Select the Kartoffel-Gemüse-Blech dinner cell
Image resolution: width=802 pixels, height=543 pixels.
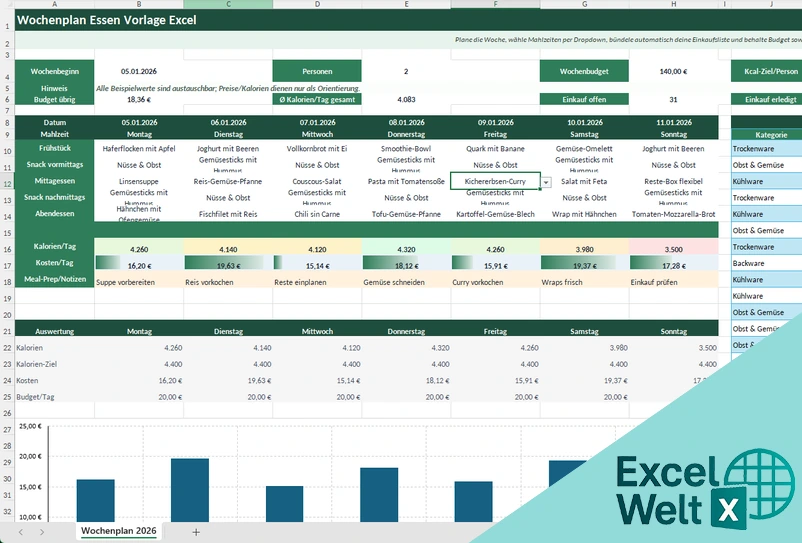(x=495, y=214)
